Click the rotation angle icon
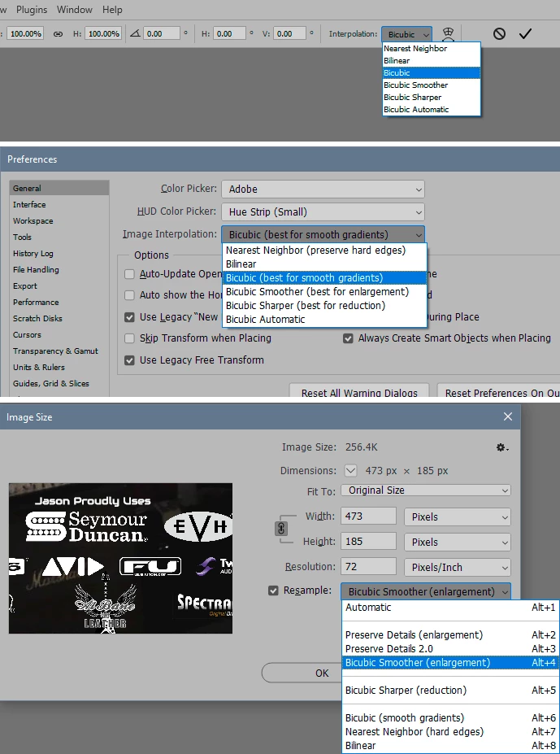This screenshot has height=754, width=560. pyautogui.click(x=135, y=33)
